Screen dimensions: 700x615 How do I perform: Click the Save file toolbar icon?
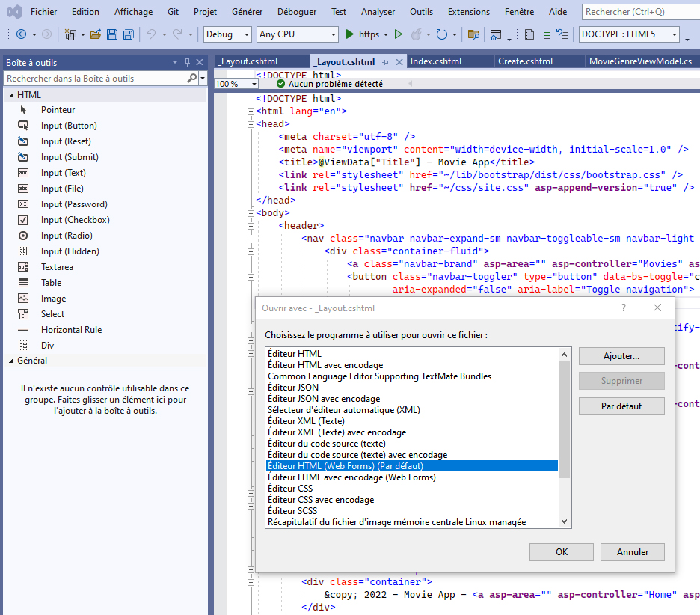click(112, 34)
